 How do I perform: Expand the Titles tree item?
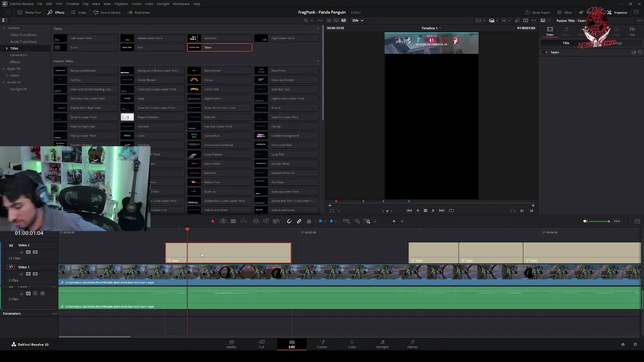7,48
